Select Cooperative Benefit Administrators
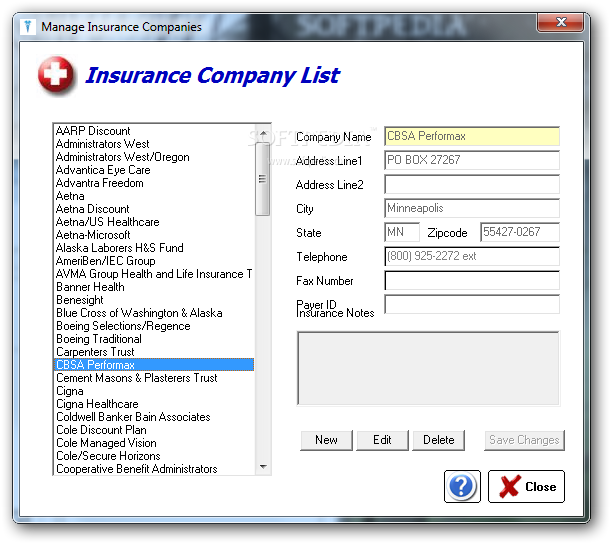Viewport: 611px width, 544px height. (154, 469)
